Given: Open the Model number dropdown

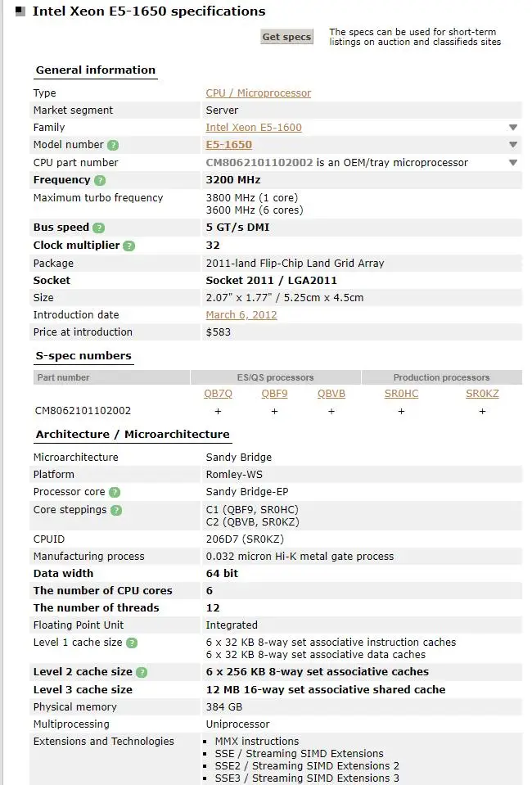Looking at the screenshot, I should (x=513, y=145).
